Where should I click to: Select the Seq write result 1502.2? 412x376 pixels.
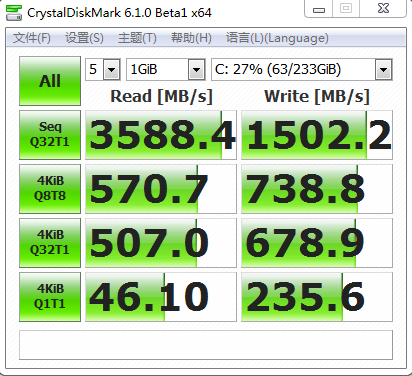click(317, 135)
